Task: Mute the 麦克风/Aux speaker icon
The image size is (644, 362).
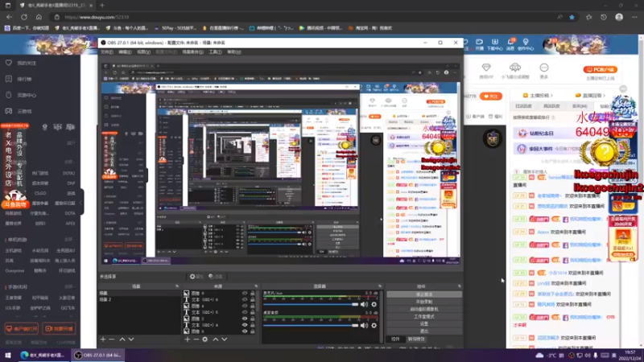Action: (364, 305)
